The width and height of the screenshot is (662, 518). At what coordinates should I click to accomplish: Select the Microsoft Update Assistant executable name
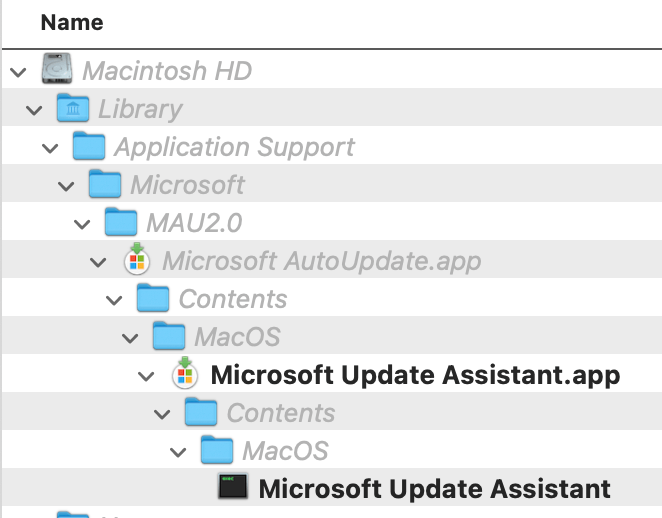(434, 489)
